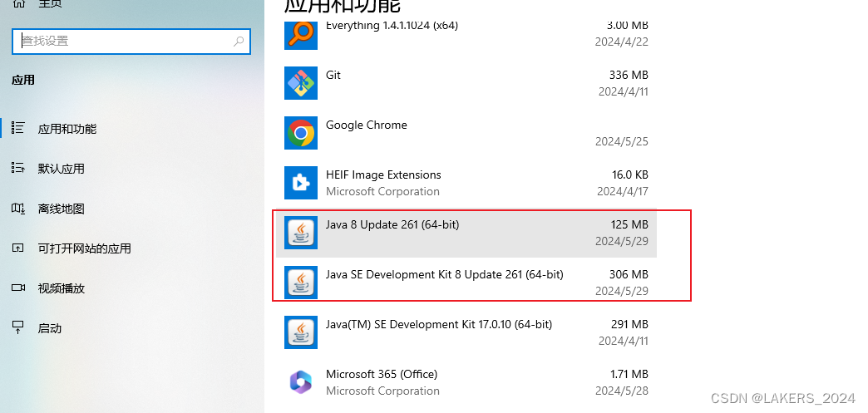The height and width of the screenshot is (413, 868).
Task: Open 启动 settings page
Action: (49, 328)
